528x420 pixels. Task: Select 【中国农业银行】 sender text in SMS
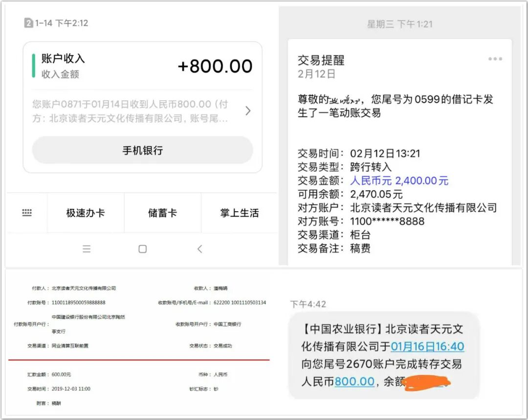pos(341,329)
